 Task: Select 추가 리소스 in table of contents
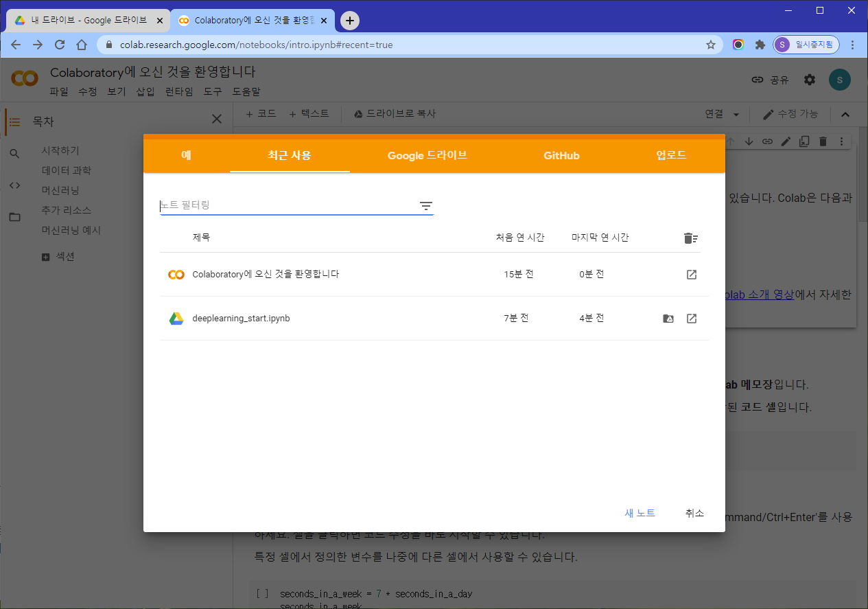click(66, 210)
